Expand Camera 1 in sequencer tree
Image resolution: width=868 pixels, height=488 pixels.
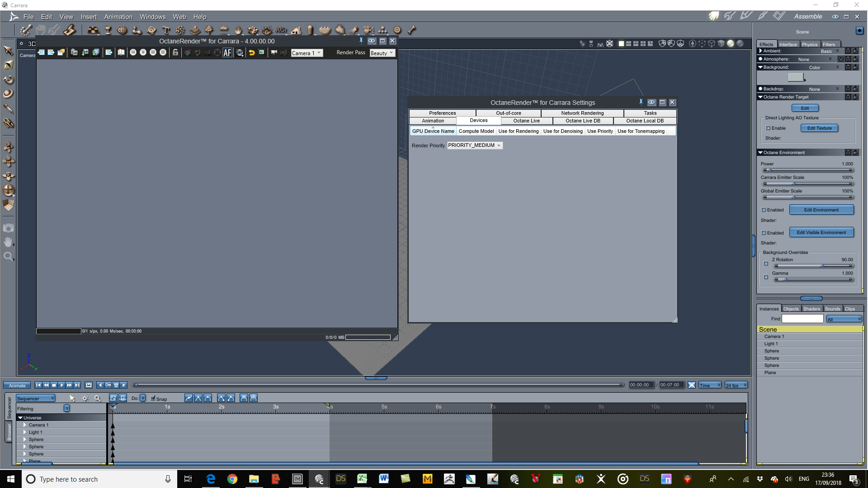tap(25, 425)
